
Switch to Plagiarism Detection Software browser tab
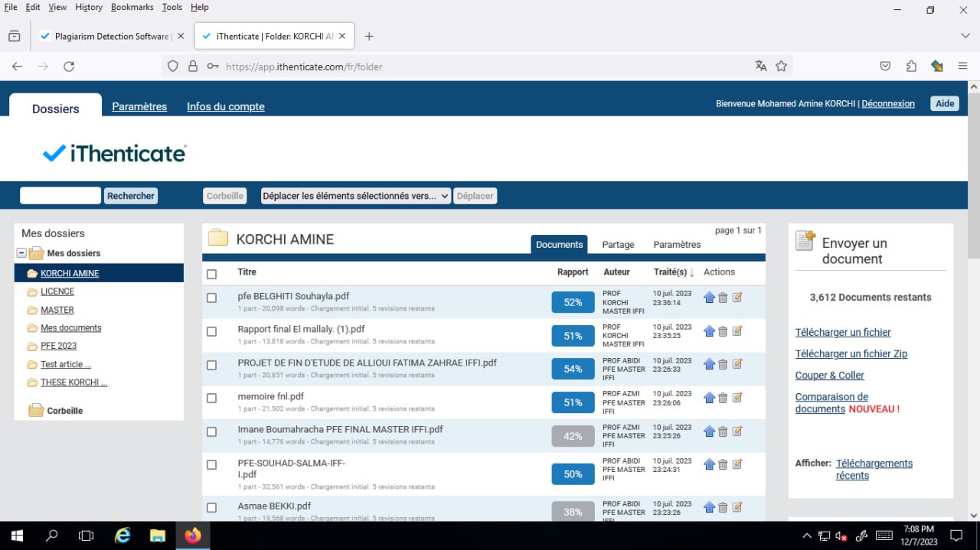click(x=112, y=36)
